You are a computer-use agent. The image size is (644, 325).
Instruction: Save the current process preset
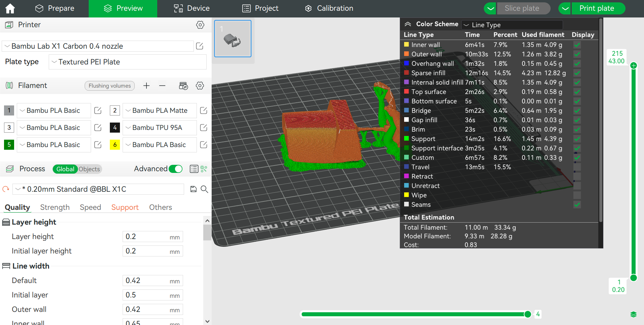click(193, 189)
